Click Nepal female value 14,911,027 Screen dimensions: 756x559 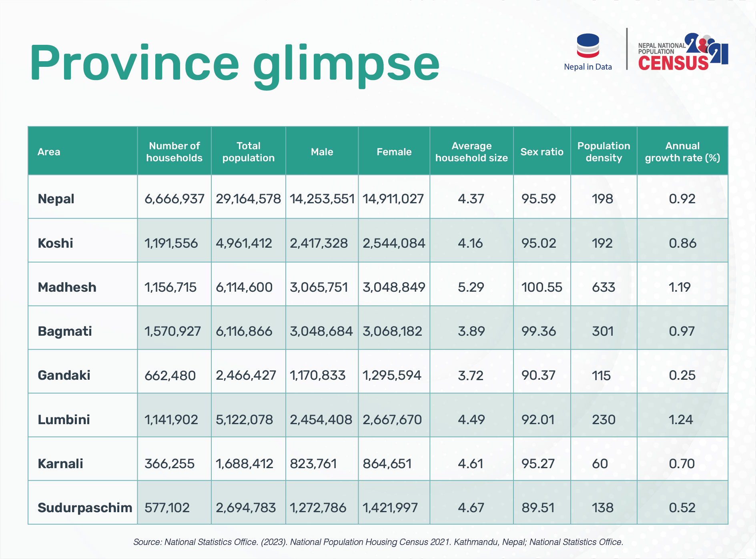pos(393,199)
